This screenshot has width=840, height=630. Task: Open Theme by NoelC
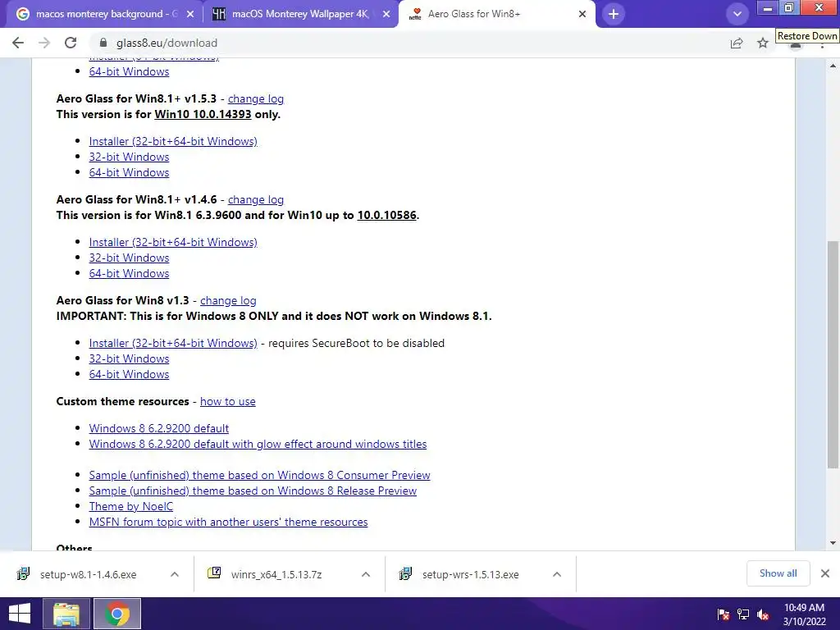[x=130, y=506]
